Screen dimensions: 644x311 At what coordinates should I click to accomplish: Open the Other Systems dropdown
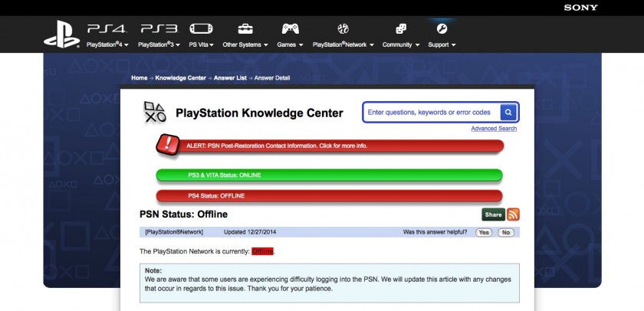click(245, 44)
